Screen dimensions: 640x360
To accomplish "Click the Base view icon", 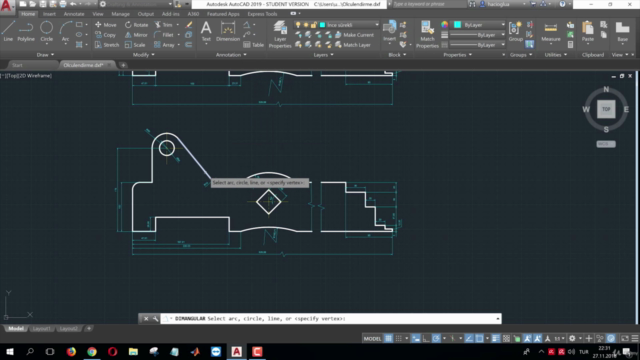I will pyautogui.click(x=622, y=31).
